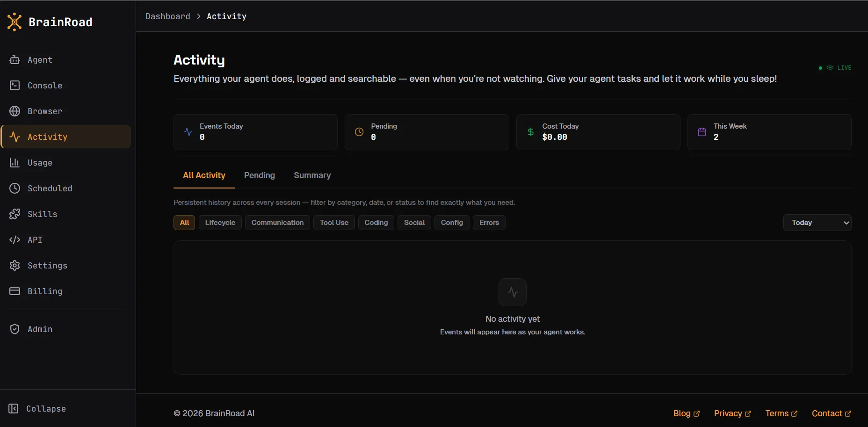Switch to the Pending tab
The image size is (868, 427).
260,175
